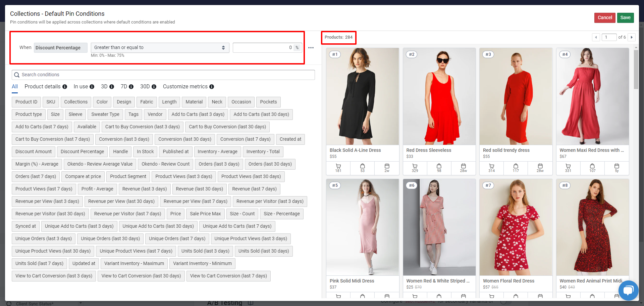Open the Customize metrics tab

pos(185,87)
